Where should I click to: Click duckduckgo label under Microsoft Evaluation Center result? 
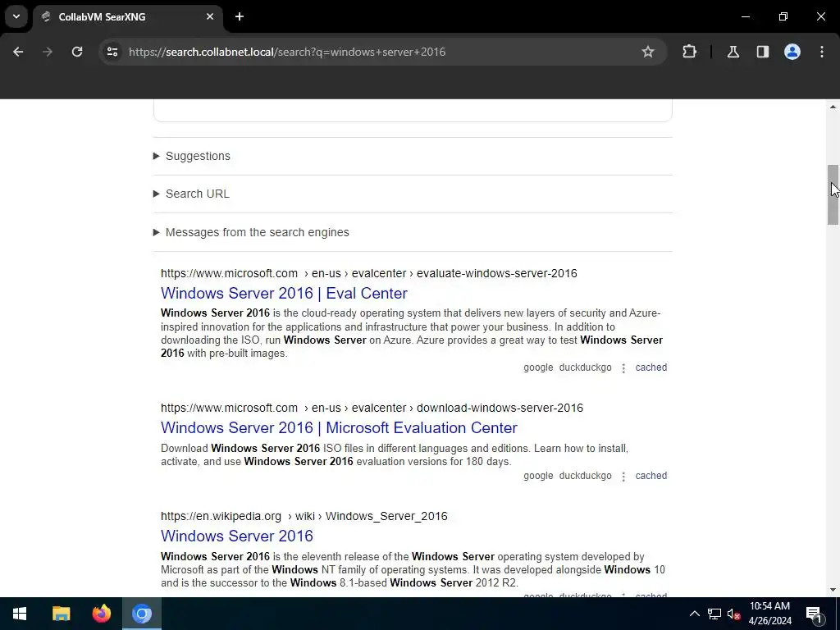(585, 476)
